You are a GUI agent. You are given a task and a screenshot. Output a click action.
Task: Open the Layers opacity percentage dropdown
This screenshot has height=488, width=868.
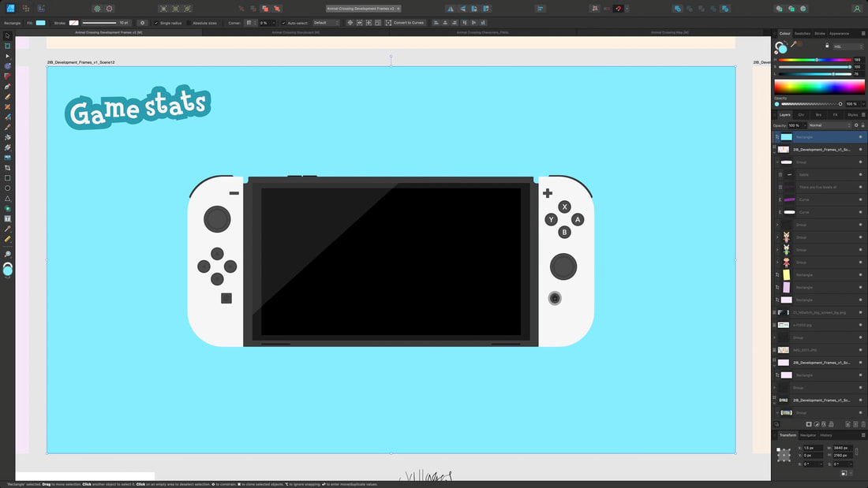[804, 125]
